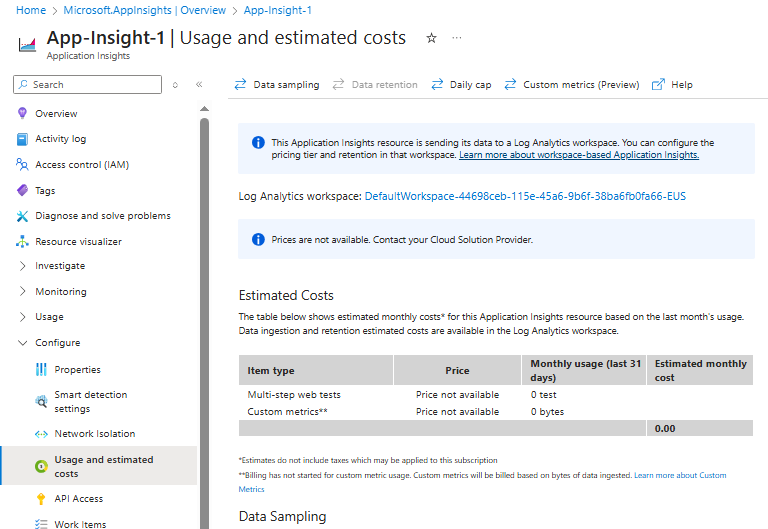Viewport: 768px width, 529px height.
Task: Open API Access
Action: 78,499
